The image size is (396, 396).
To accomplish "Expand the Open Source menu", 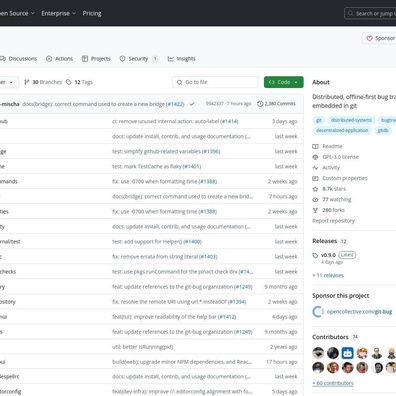I will (17, 13).
